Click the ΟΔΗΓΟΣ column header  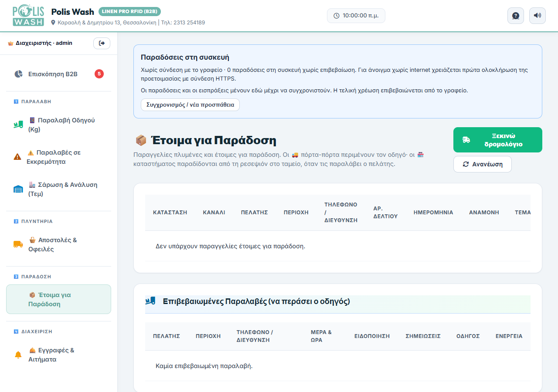click(x=468, y=336)
